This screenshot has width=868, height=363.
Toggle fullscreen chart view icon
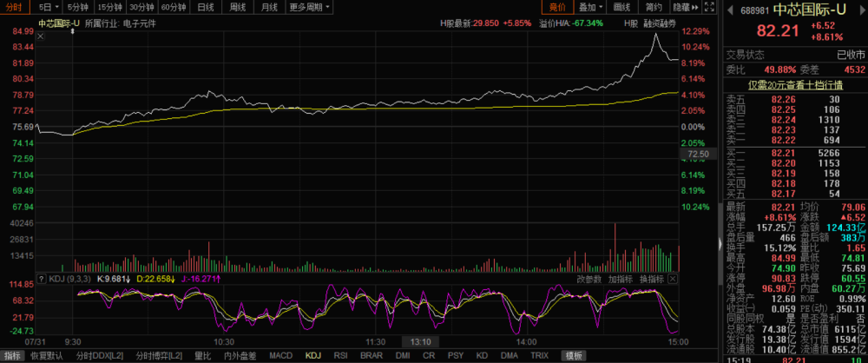coord(710,7)
